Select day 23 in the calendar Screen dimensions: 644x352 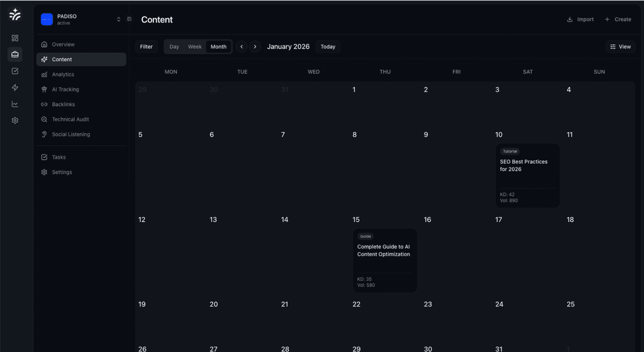click(456, 319)
